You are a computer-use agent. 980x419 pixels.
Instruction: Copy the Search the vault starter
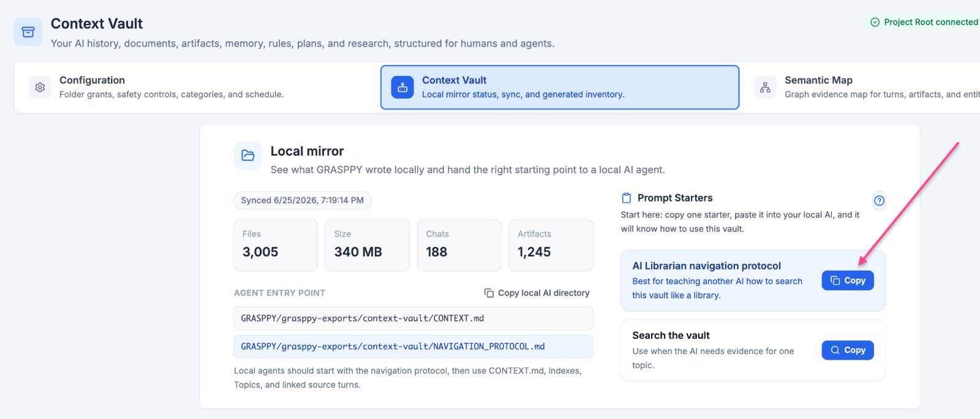click(848, 350)
